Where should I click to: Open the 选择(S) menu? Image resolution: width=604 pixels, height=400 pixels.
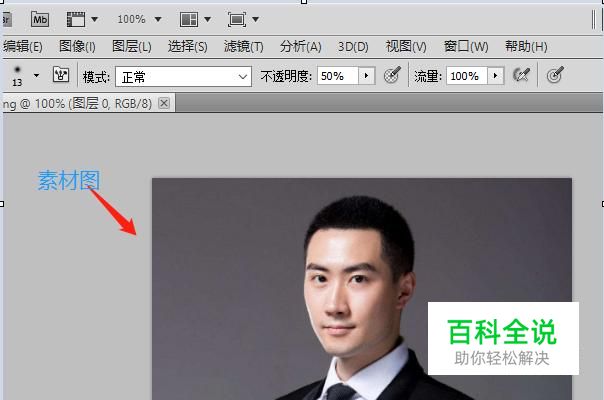click(188, 47)
